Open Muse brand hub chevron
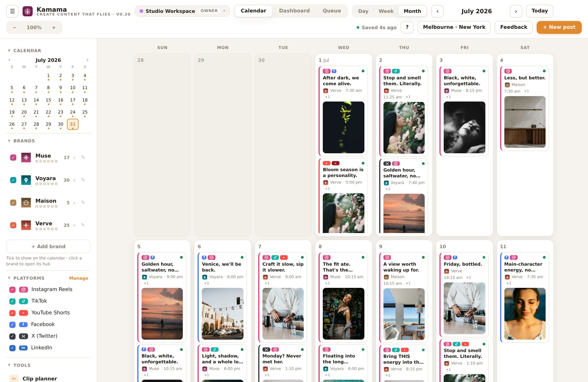 pos(74,158)
